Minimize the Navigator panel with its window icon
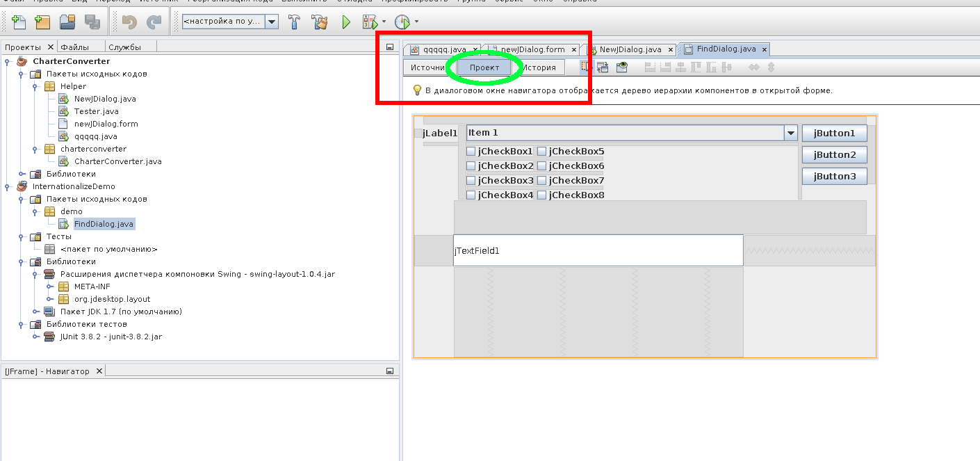The width and height of the screenshot is (980, 461). 389,371
